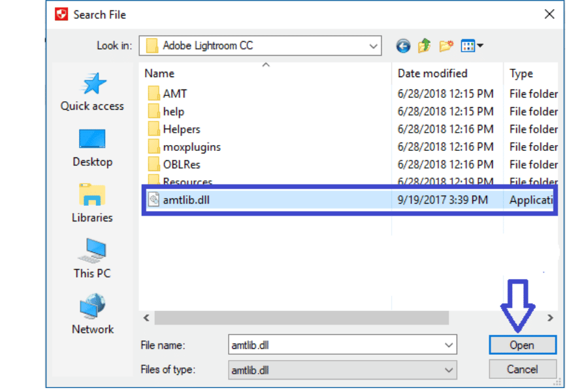Open Network location

pyautogui.click(x=92, y=314)
